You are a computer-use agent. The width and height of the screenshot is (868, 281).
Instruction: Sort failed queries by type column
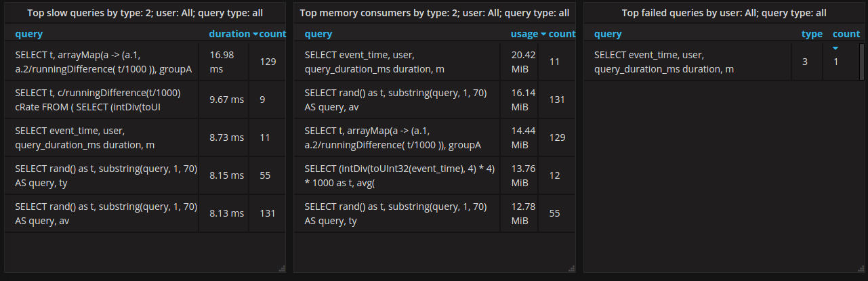(812, 34)
